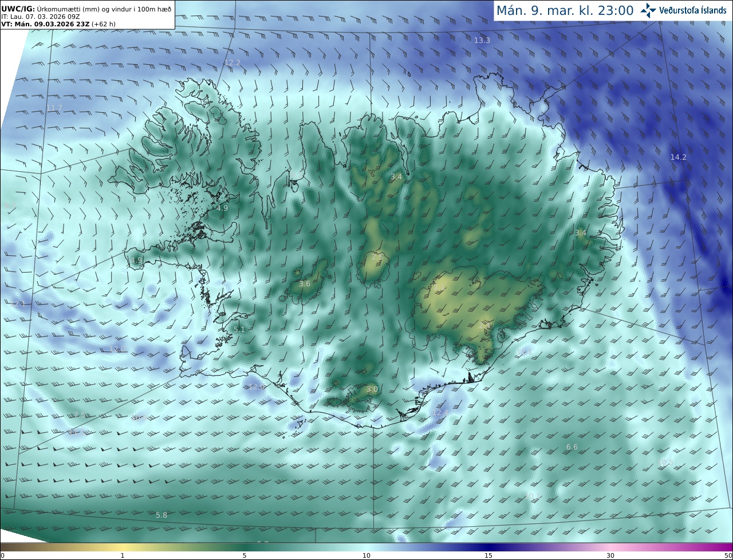Click the 13.3 value label
The height and width of the screenshot is (560, 733).
coord(482,40)
